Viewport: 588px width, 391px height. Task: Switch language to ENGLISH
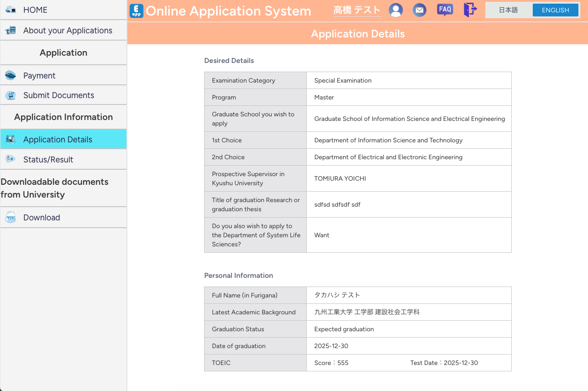556,10
